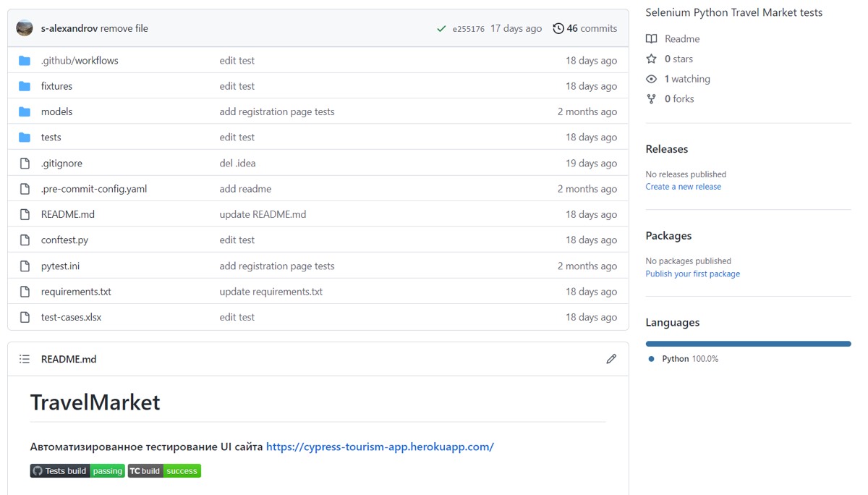Open commit history with 46 commits
This screenshot has width=868, height=495.
[584, 29]
